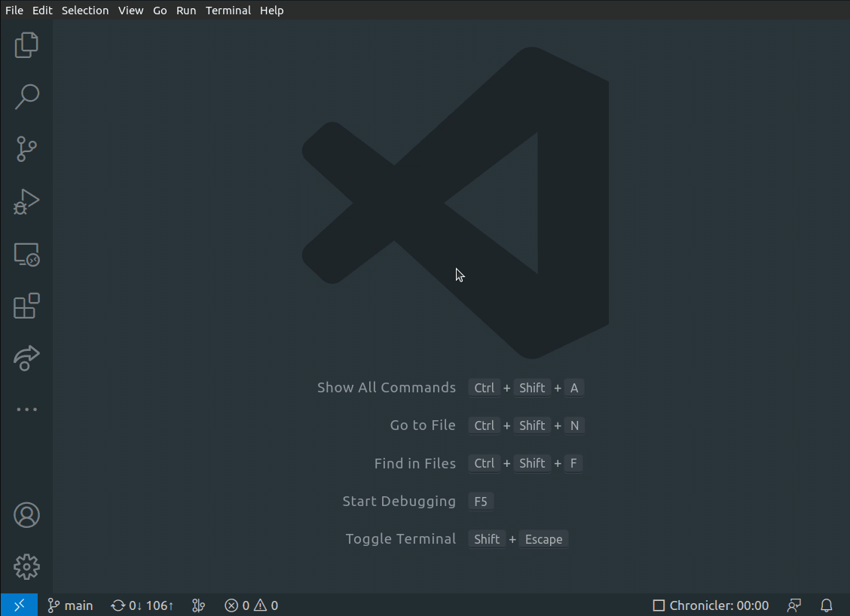
Task: Click the N key hint
Action: tap(575, 425)
